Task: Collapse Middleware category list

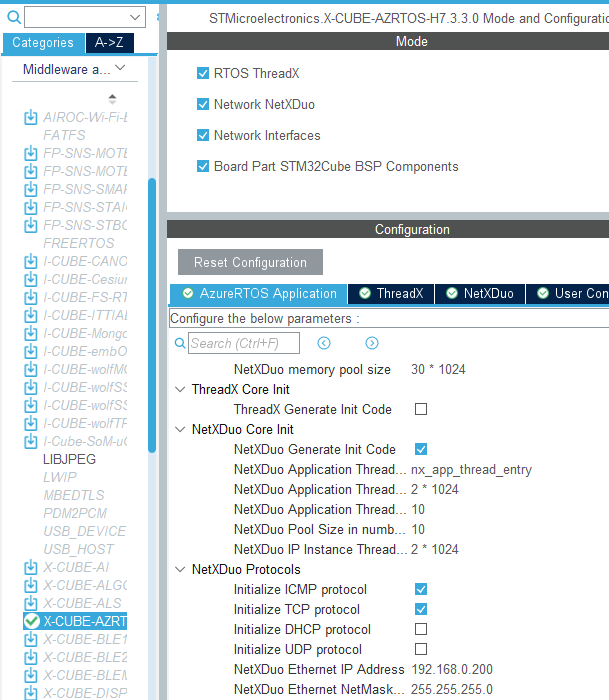Action: [120, 68]
